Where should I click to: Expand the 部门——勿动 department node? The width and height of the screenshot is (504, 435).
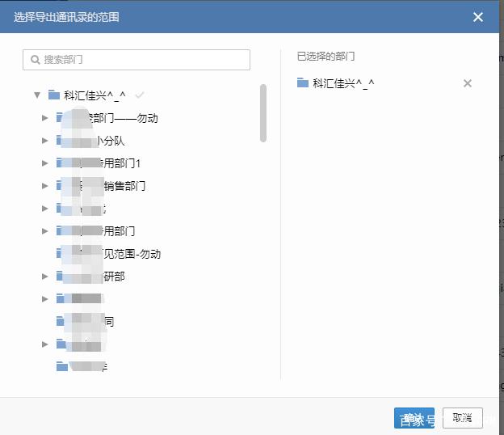pyautogui.click(x=45, y=118)
